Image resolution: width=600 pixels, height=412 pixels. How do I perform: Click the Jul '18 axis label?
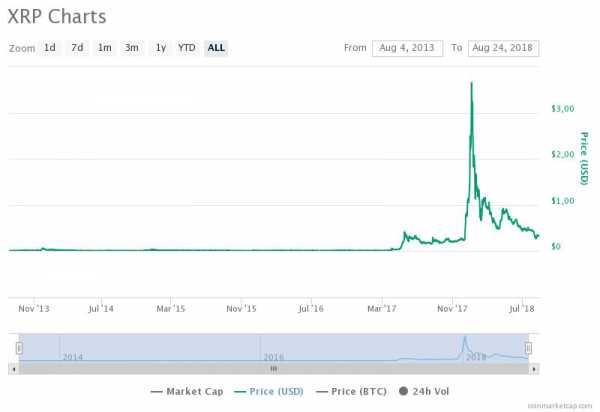pyautogui.click(x=522, y=309)
